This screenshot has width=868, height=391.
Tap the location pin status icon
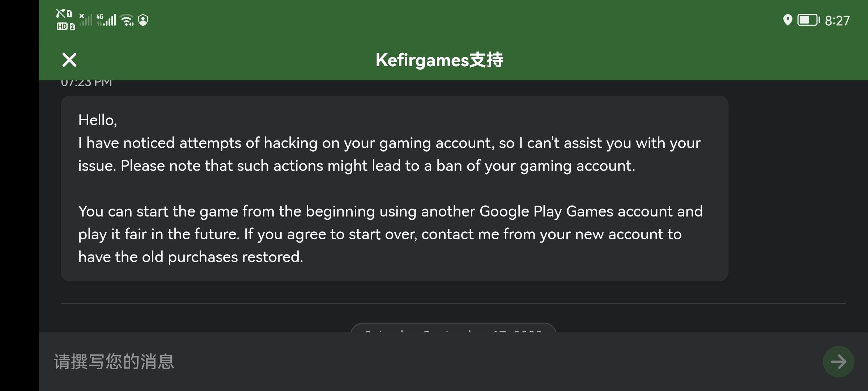787,20
